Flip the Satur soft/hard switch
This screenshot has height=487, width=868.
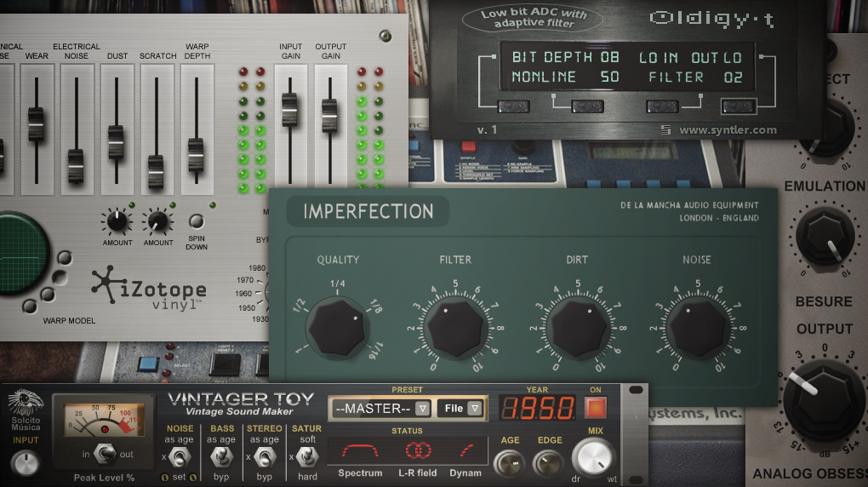point(306,457)
